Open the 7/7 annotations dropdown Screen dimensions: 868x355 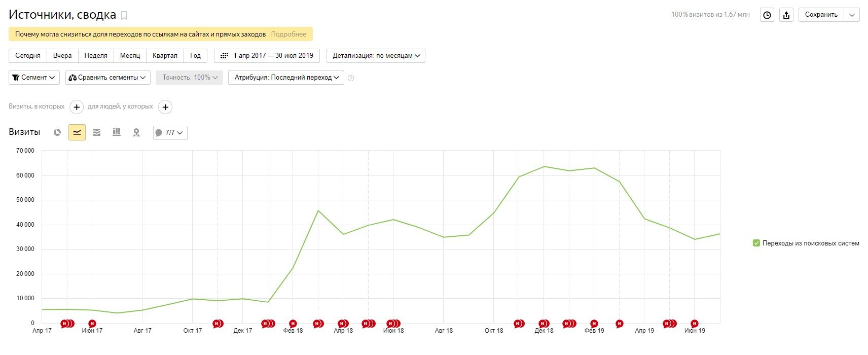tap(170, 133)
